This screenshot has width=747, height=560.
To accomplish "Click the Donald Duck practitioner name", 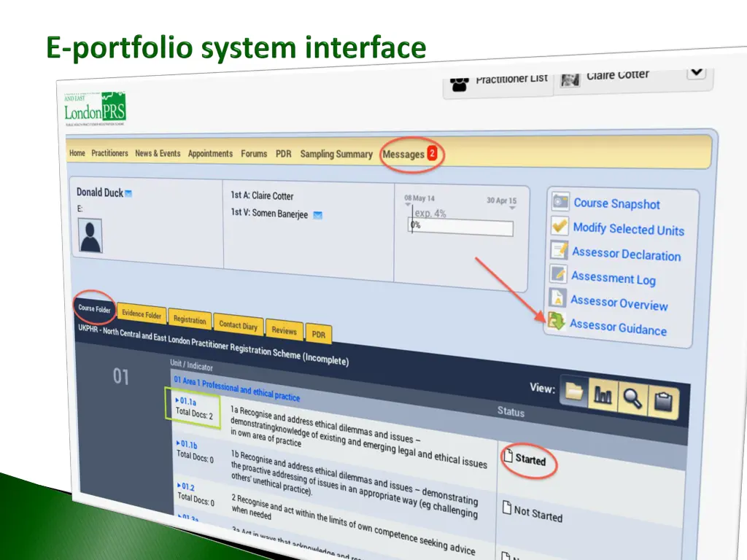I will coord(99,192).
